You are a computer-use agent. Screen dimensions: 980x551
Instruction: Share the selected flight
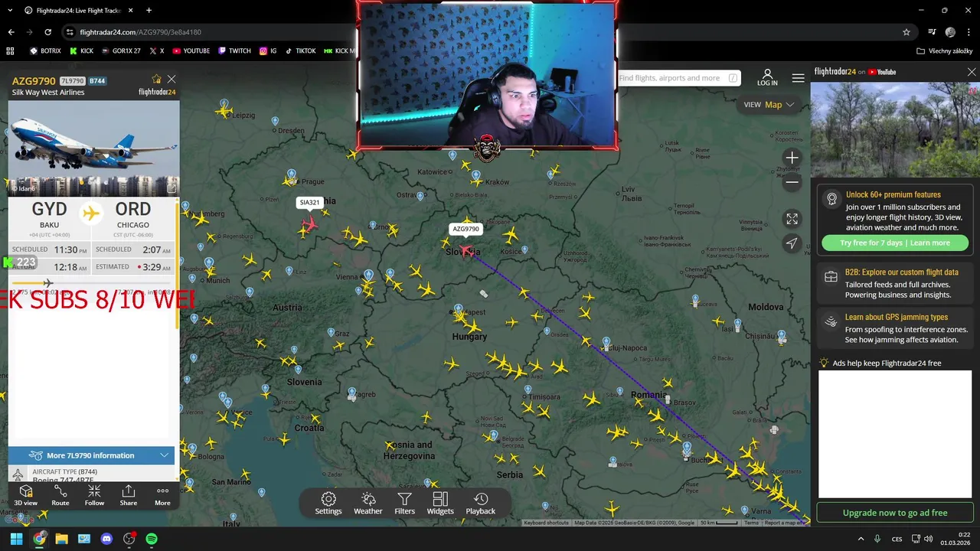coord(129,495)
